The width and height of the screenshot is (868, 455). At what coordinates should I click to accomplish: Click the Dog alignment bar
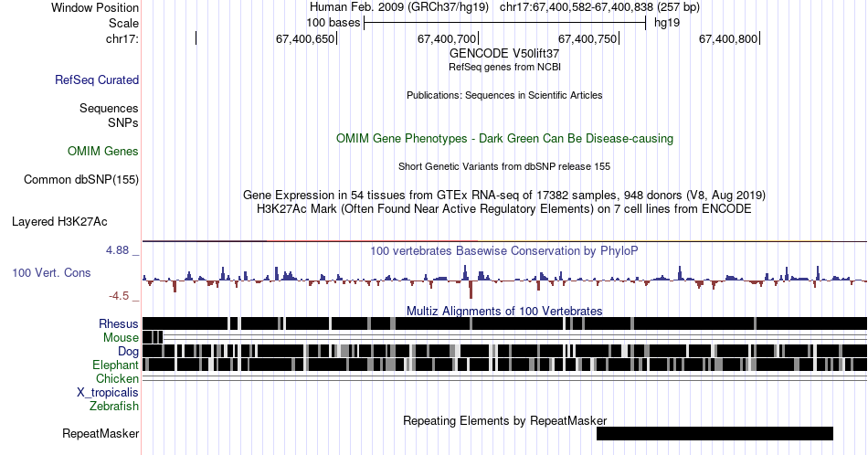click(504, 351)
